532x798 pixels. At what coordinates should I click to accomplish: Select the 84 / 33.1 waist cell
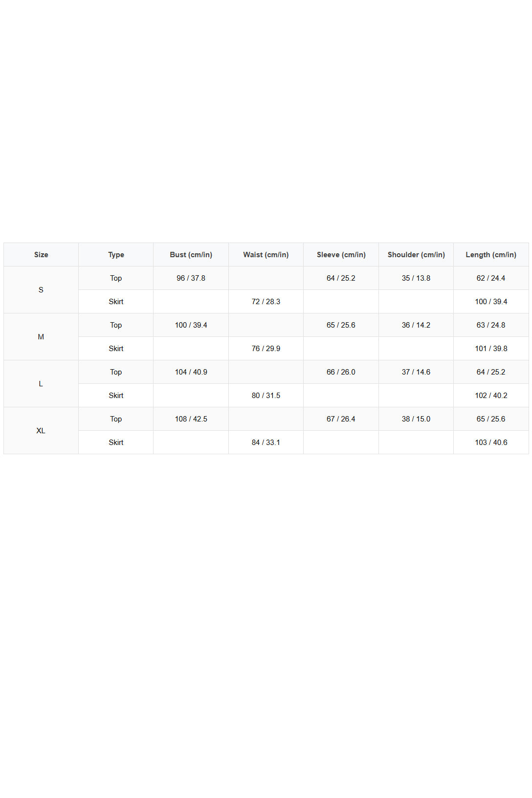click(x=266, y=443)
